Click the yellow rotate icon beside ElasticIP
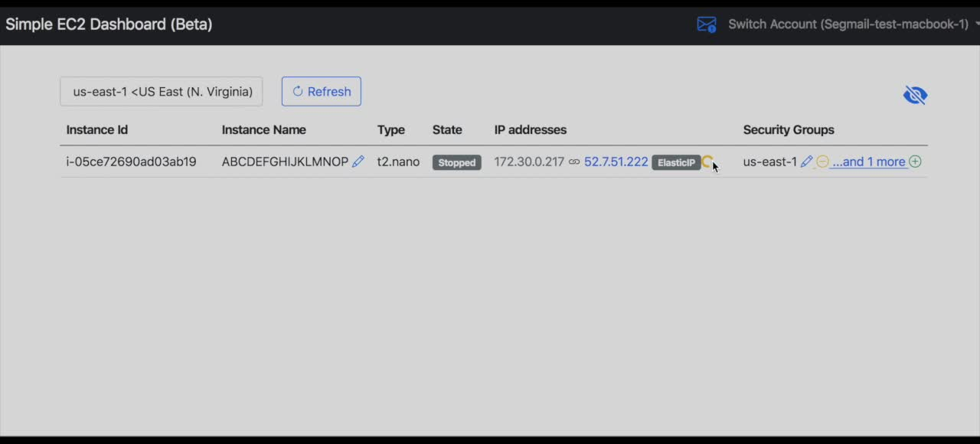980x444 pixels. [707, 162]
